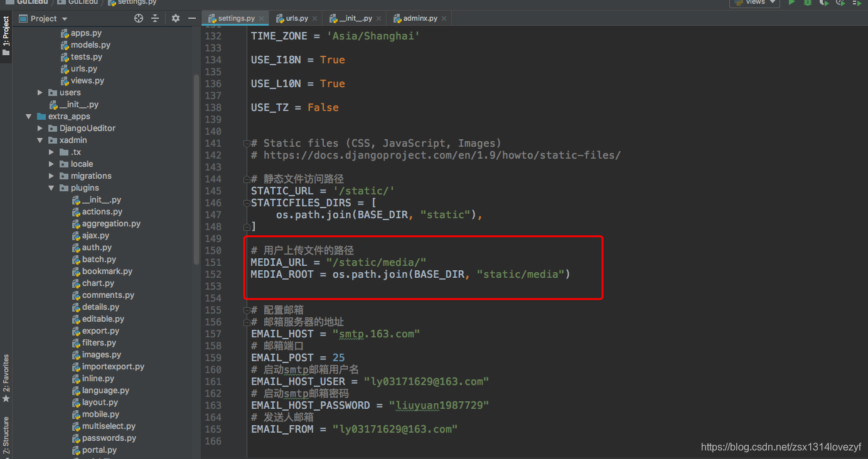The image size is (868, 459).
Task: Place cursor on MEDIA_URL line 151
Action: pos(339,262)
